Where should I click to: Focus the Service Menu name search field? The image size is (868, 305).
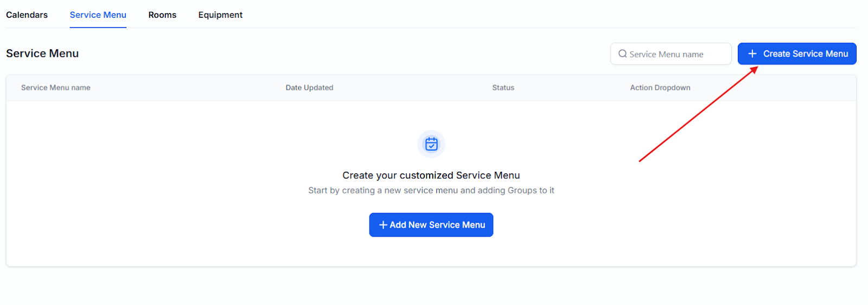(675, 54)
